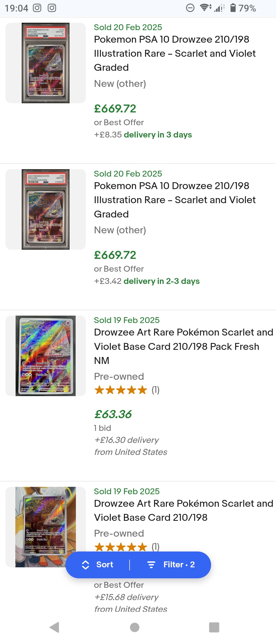The width and height of the screenshot is (276, 644).
Task: View the Pack Fresh NM Drowzee image
Action: tap(45, 356)
